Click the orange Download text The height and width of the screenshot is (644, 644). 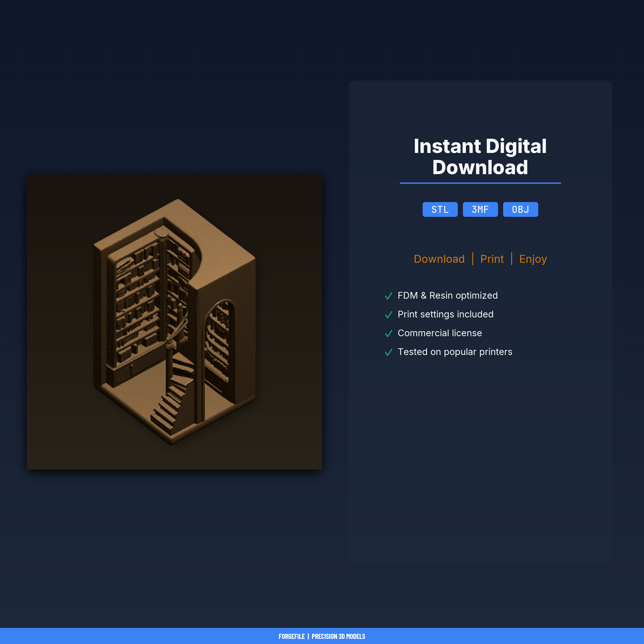pyautogui.click(x=439, y=259)
